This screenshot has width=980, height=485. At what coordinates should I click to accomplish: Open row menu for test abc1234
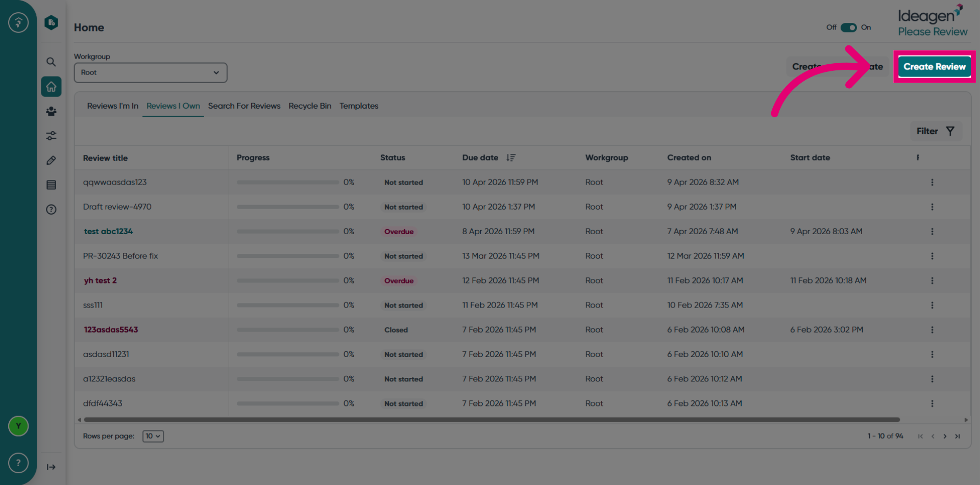[x=932, y=232]
